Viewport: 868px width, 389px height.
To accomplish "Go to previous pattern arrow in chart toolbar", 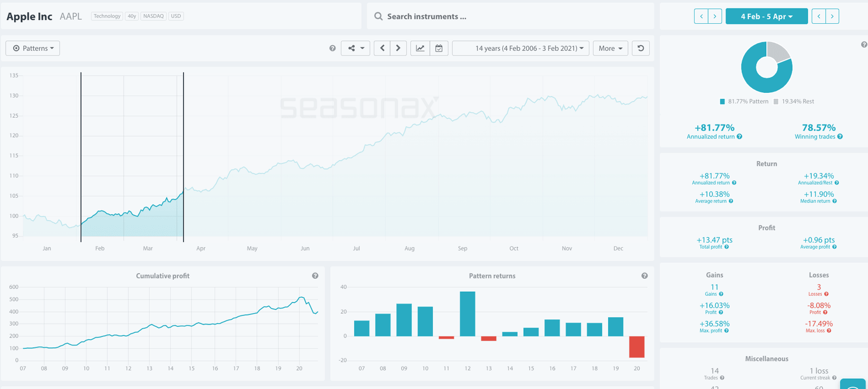I will point(382,48).
